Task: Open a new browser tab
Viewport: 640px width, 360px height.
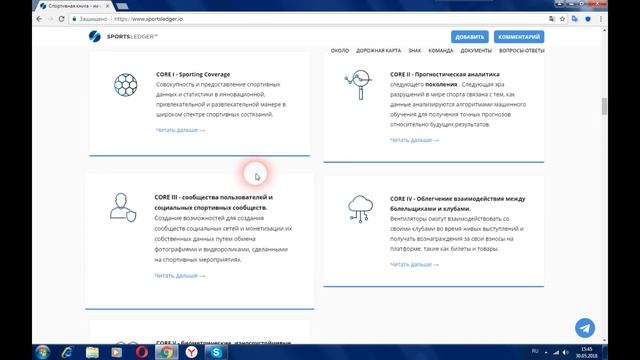Action: (x=122, y=6)
